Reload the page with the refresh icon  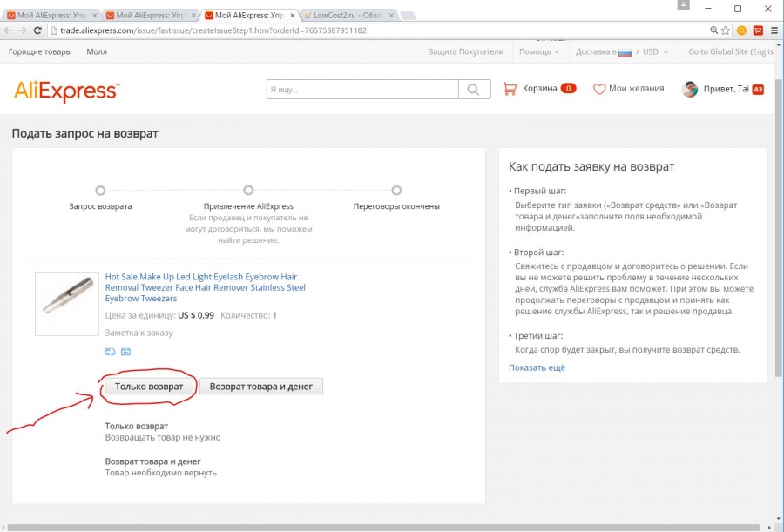coord(37,30)
